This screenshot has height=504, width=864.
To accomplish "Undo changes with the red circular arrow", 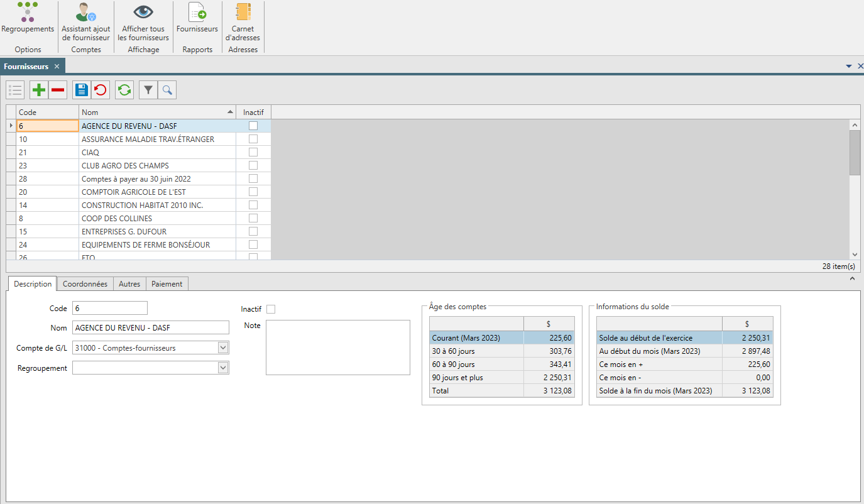I will coord(100,90).
